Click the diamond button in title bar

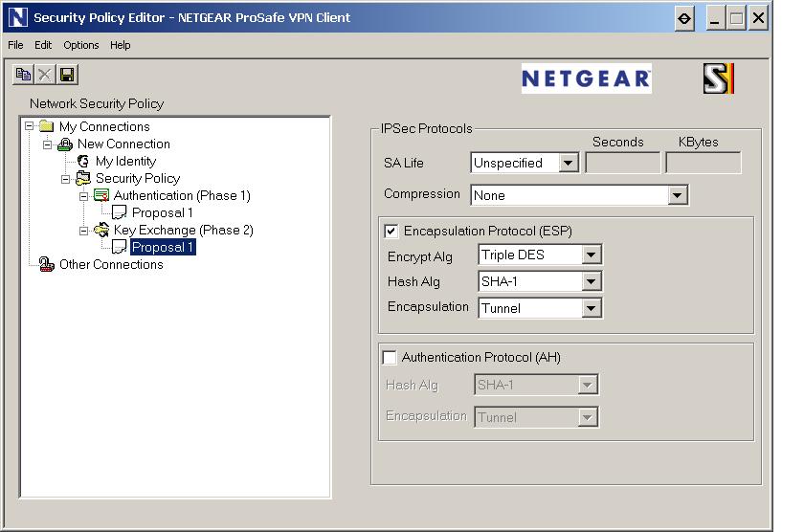(684, 18)
